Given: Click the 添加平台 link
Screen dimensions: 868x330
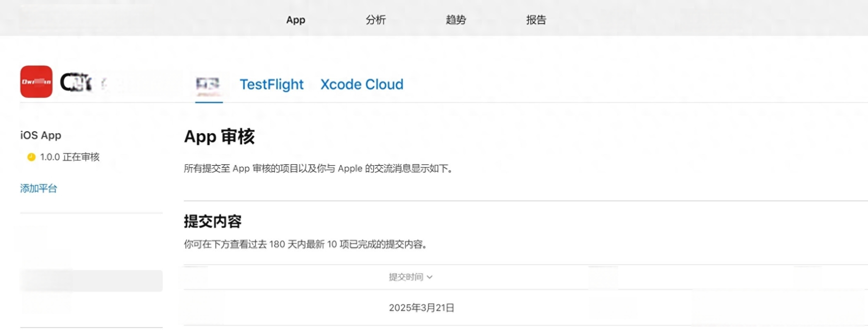Looking at the screenshot, I should [39, 188].
